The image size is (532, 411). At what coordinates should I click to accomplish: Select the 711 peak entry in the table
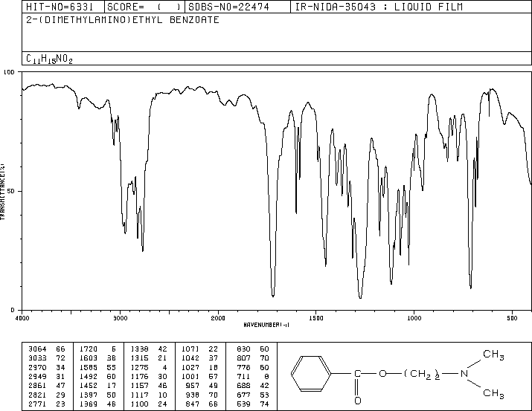click(253, 376)
